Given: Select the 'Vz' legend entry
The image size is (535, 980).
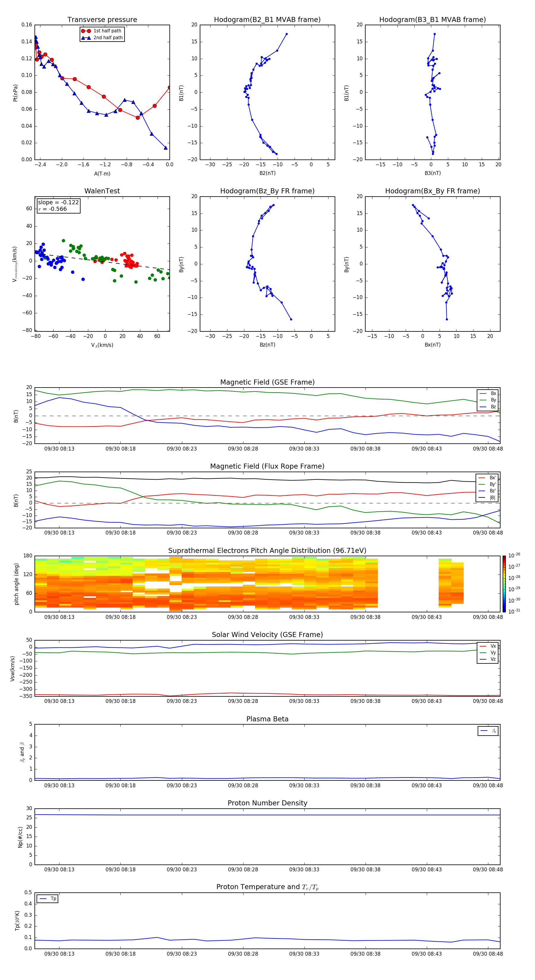Looking at the screenshot, I should [488, 659].
